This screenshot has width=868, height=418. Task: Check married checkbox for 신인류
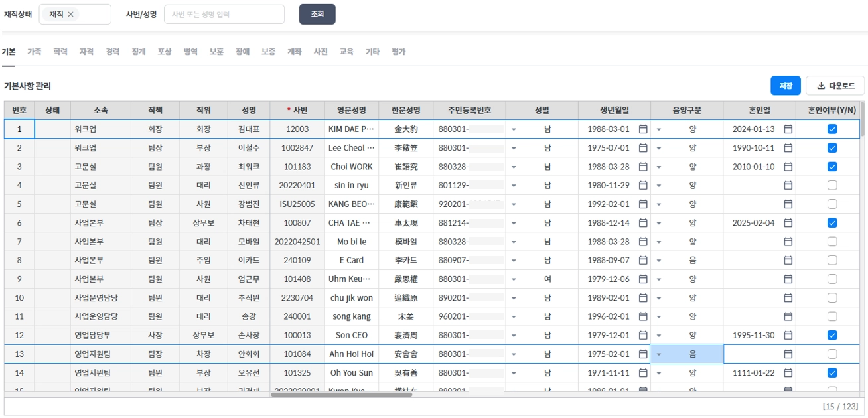click(832, 185)
